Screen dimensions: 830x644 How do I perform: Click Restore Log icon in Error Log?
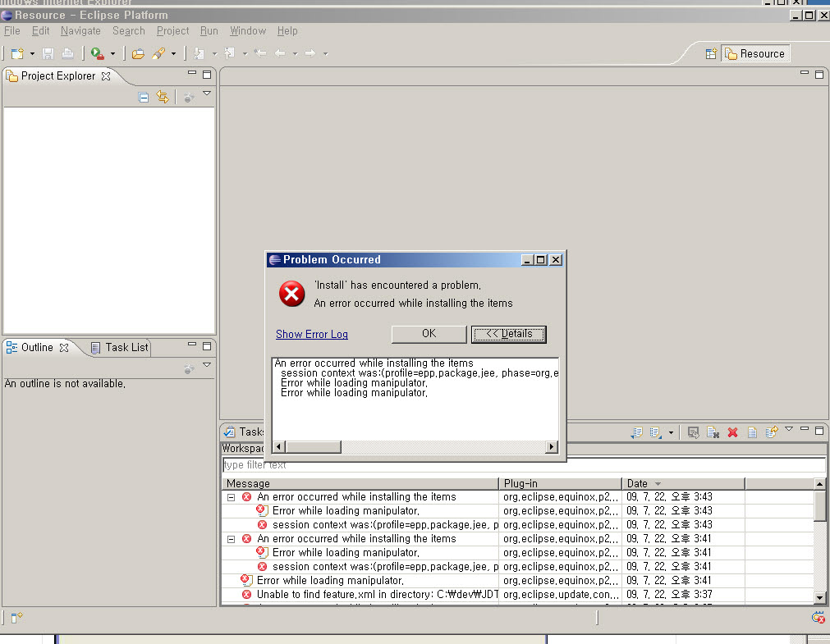click(772, 432)
